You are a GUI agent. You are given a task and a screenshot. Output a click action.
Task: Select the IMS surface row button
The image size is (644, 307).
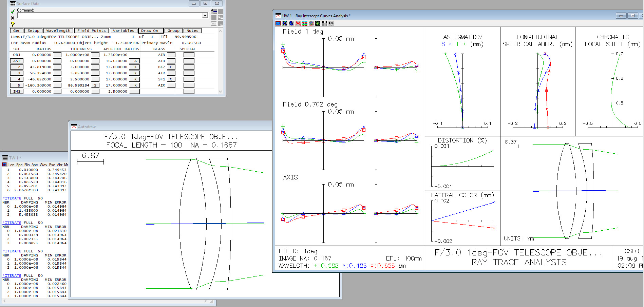click(17, 91)
